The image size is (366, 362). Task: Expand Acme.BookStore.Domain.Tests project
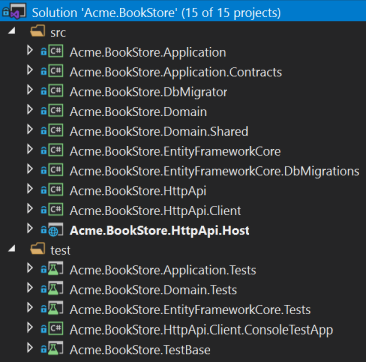tap(30, 287)
